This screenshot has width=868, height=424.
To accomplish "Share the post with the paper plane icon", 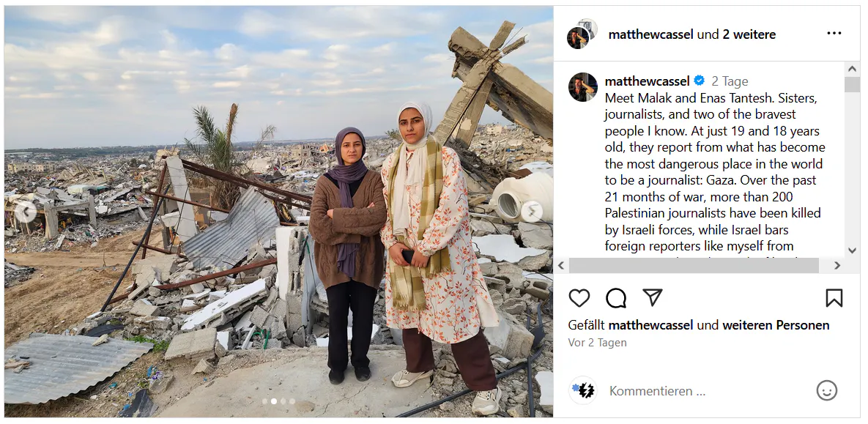I will [653, 298].
